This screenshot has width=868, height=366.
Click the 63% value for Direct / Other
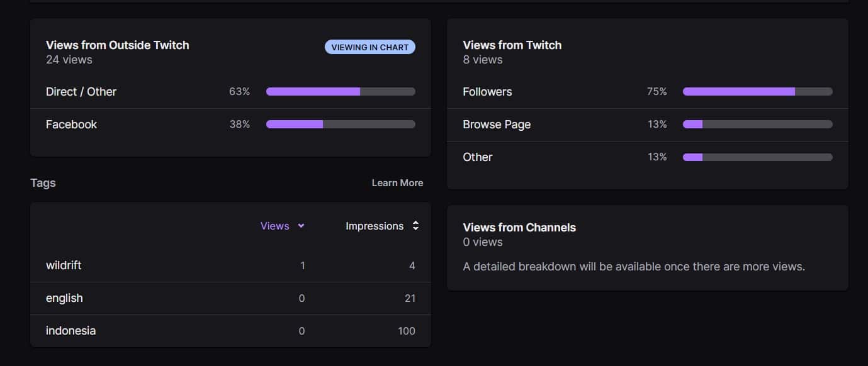pyautogui.click(x=240, y=91)
